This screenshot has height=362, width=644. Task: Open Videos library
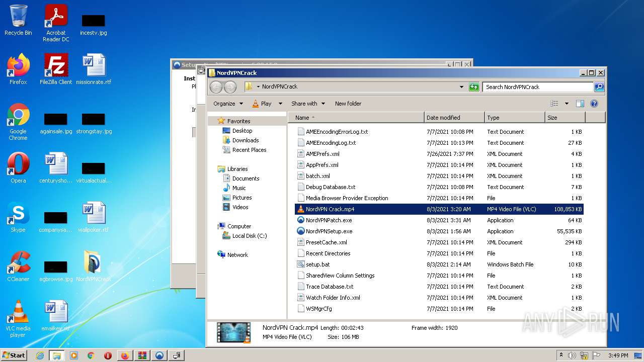(240, 207)
